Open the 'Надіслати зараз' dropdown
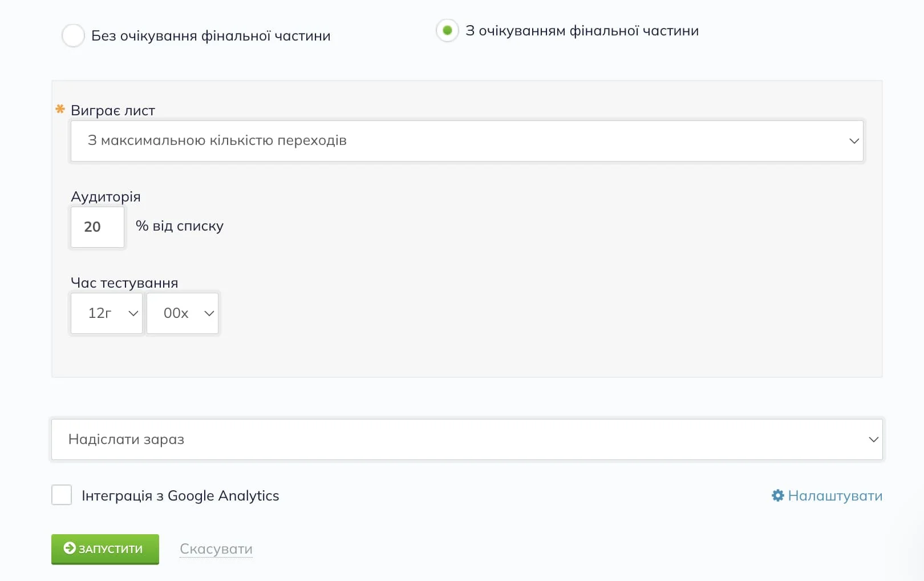This screenshot has width=924, height=581. tap(467, 439)
